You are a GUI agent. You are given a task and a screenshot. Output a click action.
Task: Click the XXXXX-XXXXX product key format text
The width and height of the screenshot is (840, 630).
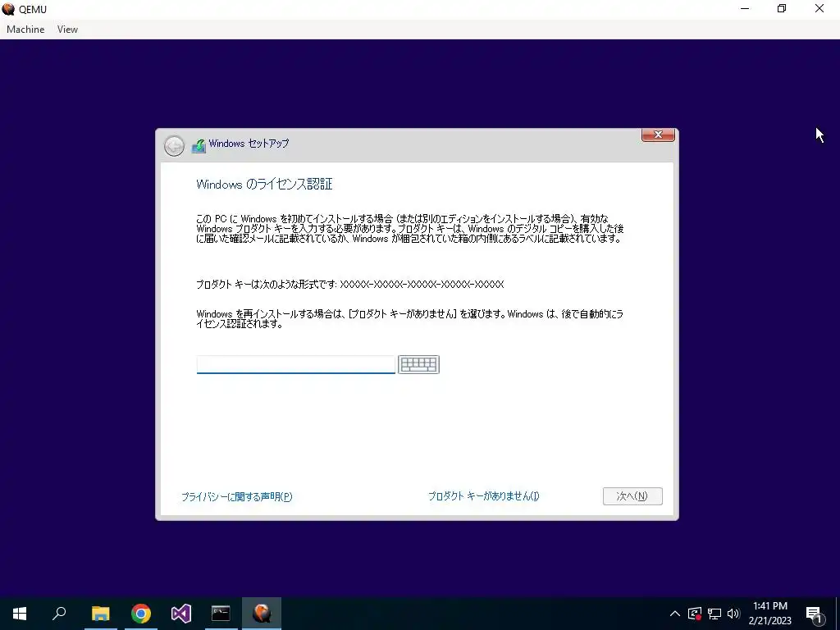click(422, 285)
